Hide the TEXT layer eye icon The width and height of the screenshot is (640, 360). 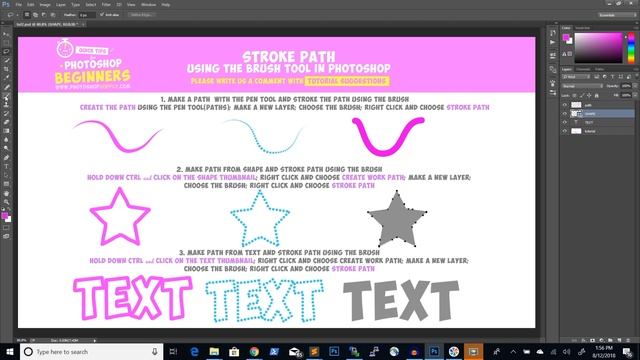pos(565,122)
